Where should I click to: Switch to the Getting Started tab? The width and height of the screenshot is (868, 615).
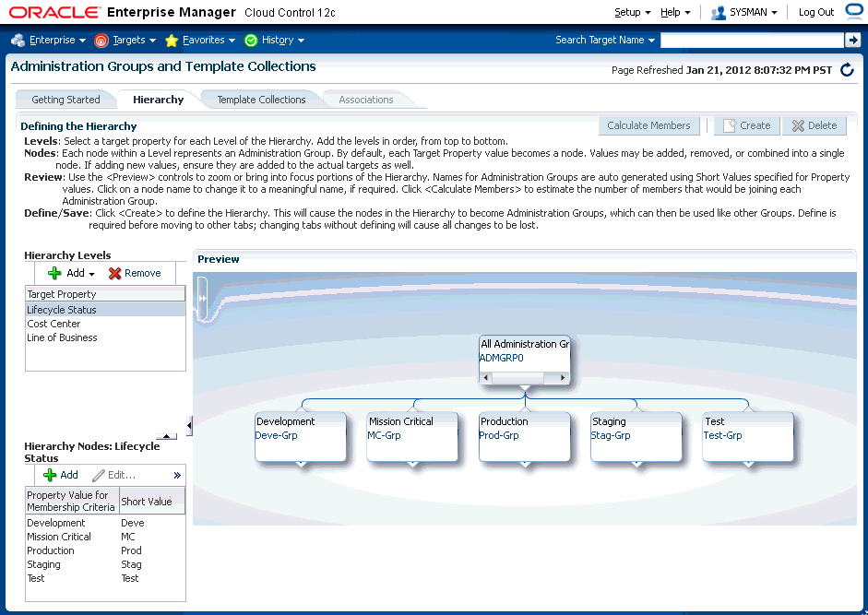65,100
